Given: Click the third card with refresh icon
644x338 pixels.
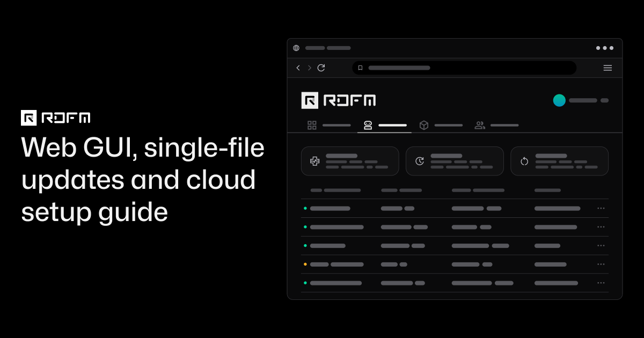Looking at the screenshot, I should click(559, 161).
